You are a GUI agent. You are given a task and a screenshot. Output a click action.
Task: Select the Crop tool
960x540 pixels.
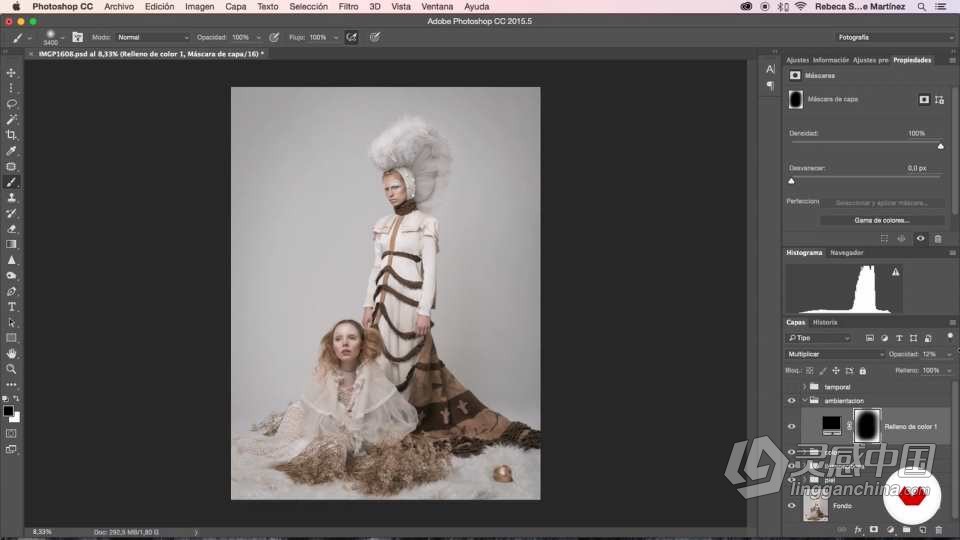pos(11,135)
